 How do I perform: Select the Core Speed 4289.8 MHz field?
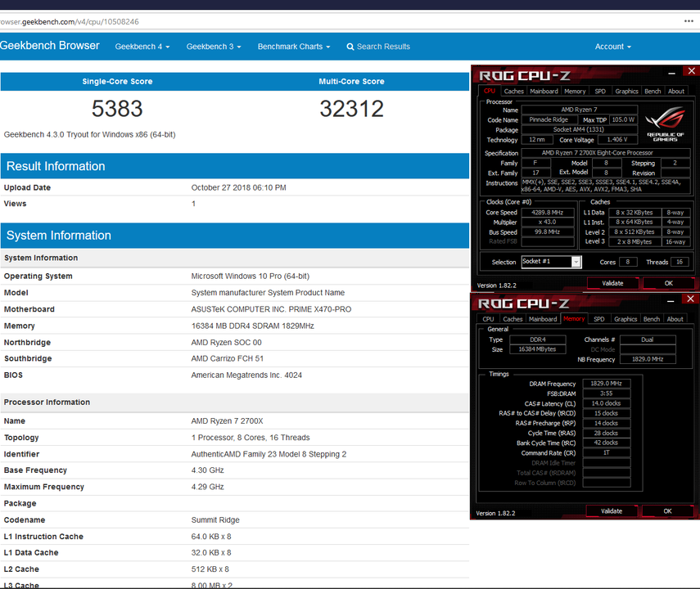click(548, 213)
